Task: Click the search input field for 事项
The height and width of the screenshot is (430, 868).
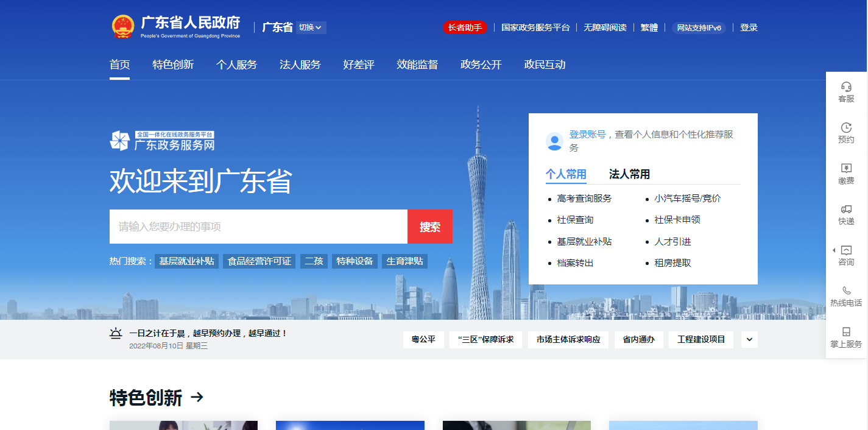Action: [258, 227]
